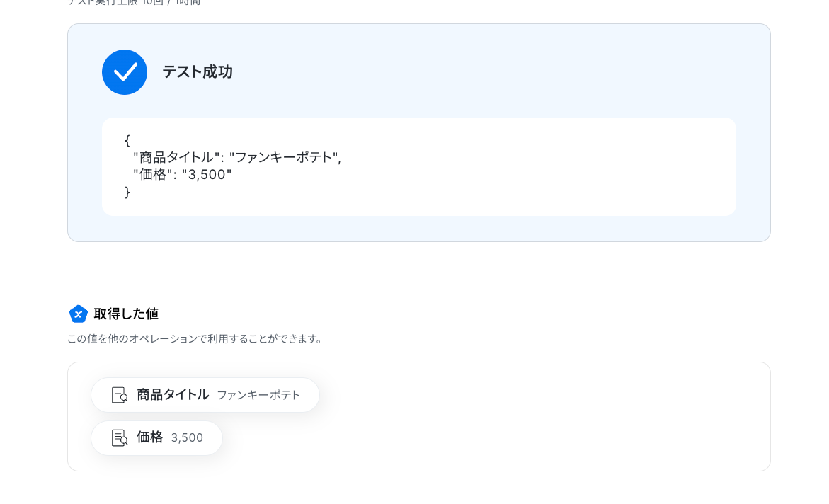This screenshot has width=829, height=504.
Task: Click the opening brace of the JSON result
Action: [127, 140]
